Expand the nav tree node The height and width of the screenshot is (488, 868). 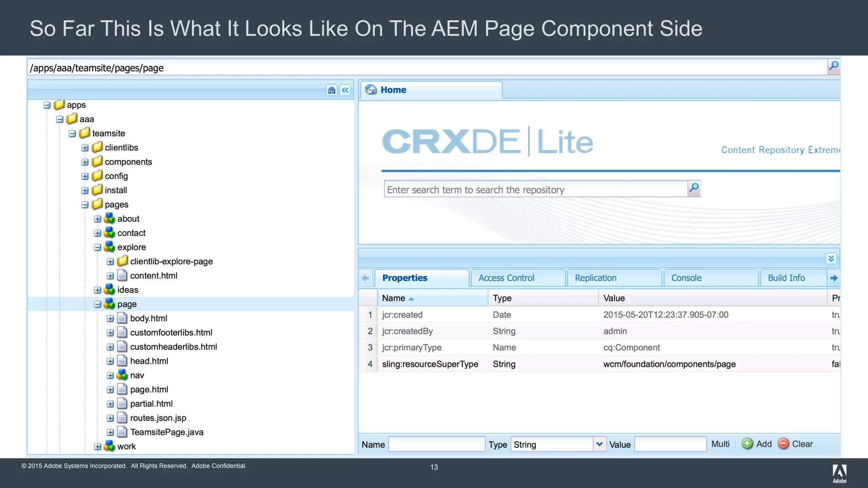point(110,376)
